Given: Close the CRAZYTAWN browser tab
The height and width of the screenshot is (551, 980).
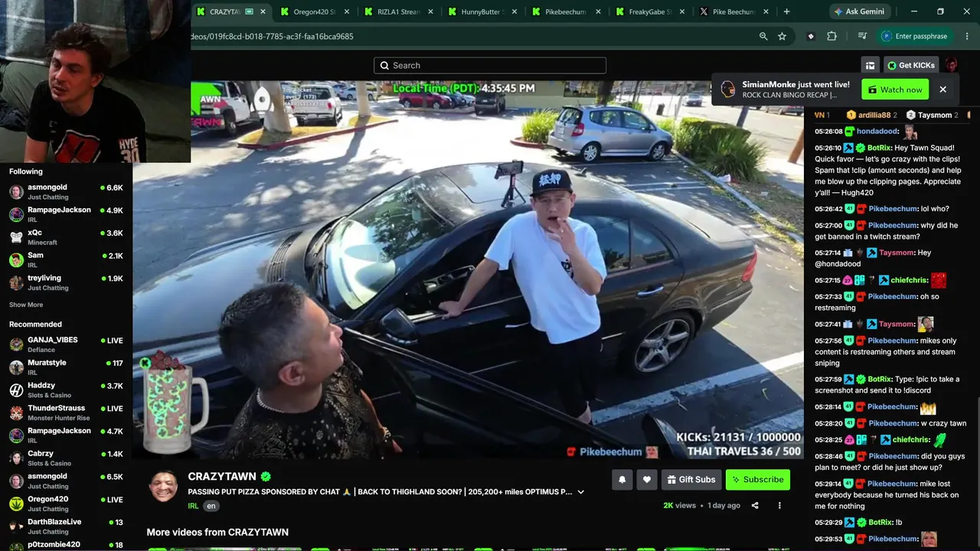Looking at the screenshot, I should 263,11.
